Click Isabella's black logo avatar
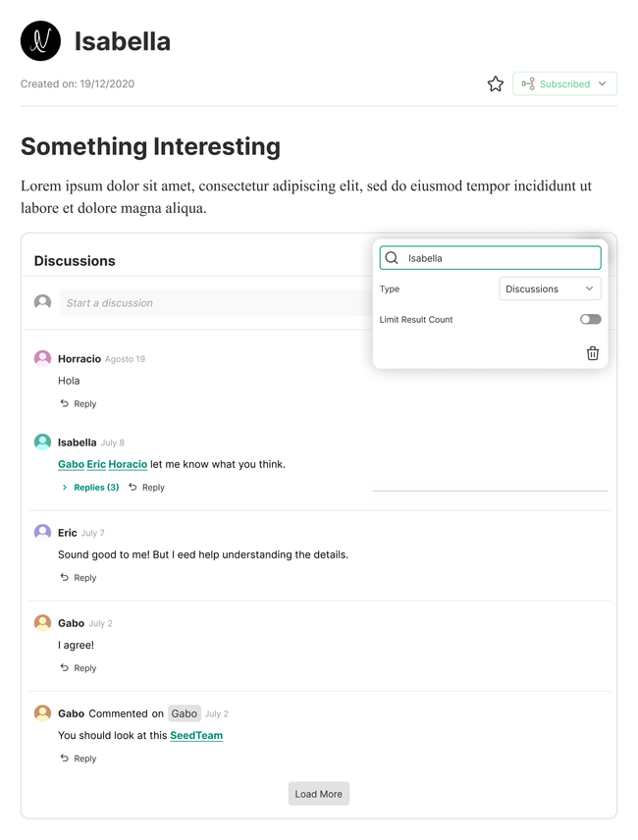Viewport: 638px width, 840px height. pos(40,41)
